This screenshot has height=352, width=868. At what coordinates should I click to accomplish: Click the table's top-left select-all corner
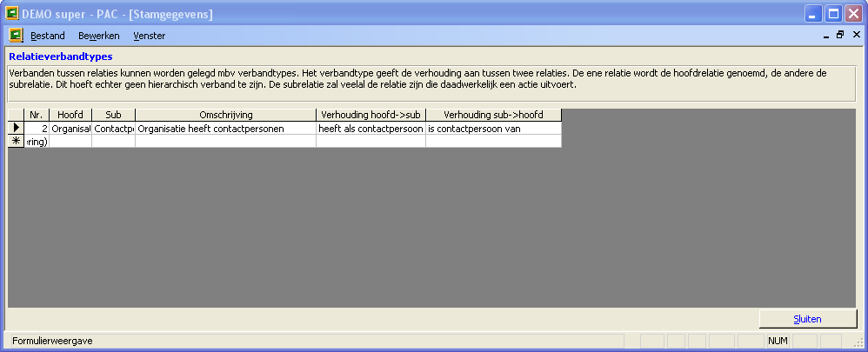tap(16, 115)
